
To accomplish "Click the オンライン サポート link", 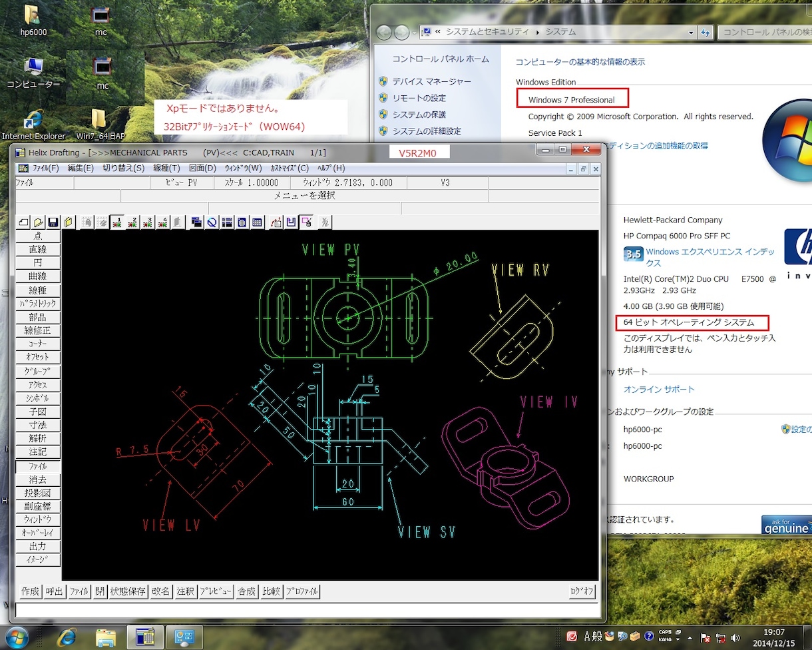I will tap(659, 390).
